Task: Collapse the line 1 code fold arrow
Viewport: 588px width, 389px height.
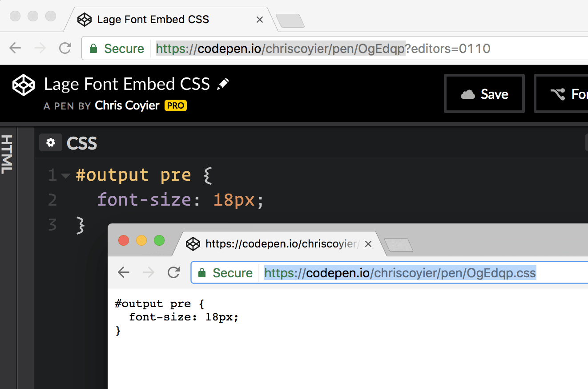Action: pyautogui.click(x=66, y=176)
